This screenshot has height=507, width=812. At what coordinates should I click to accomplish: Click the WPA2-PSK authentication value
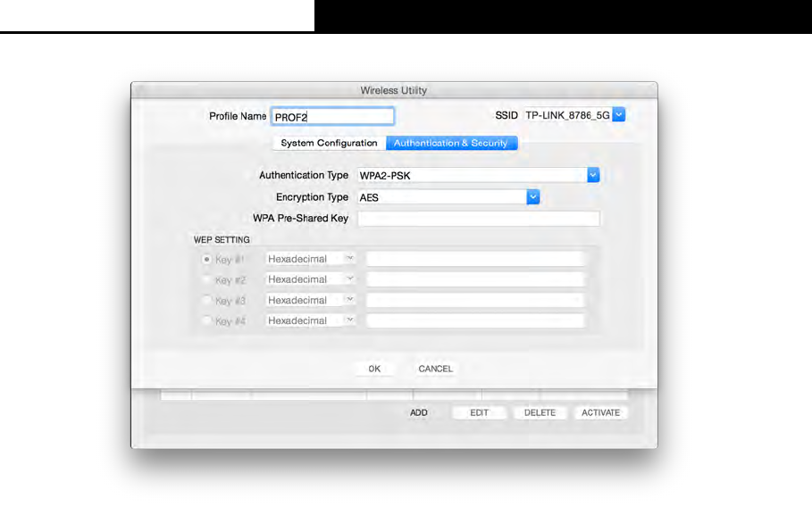(x=385, y=176)
